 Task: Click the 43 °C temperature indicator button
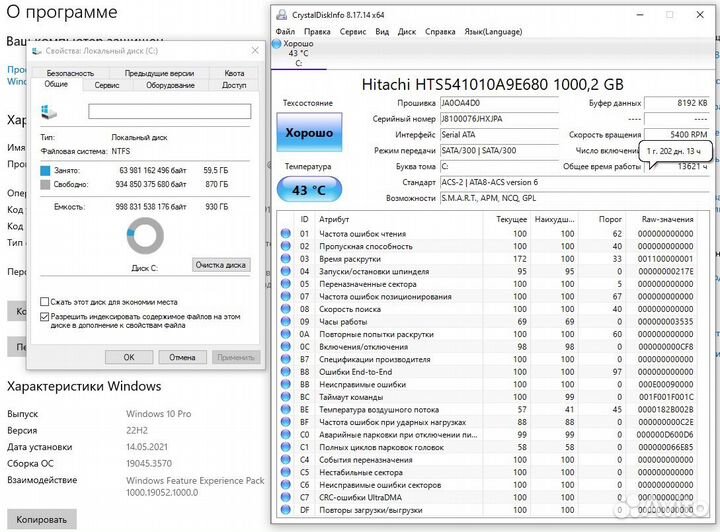pos(309,189)
